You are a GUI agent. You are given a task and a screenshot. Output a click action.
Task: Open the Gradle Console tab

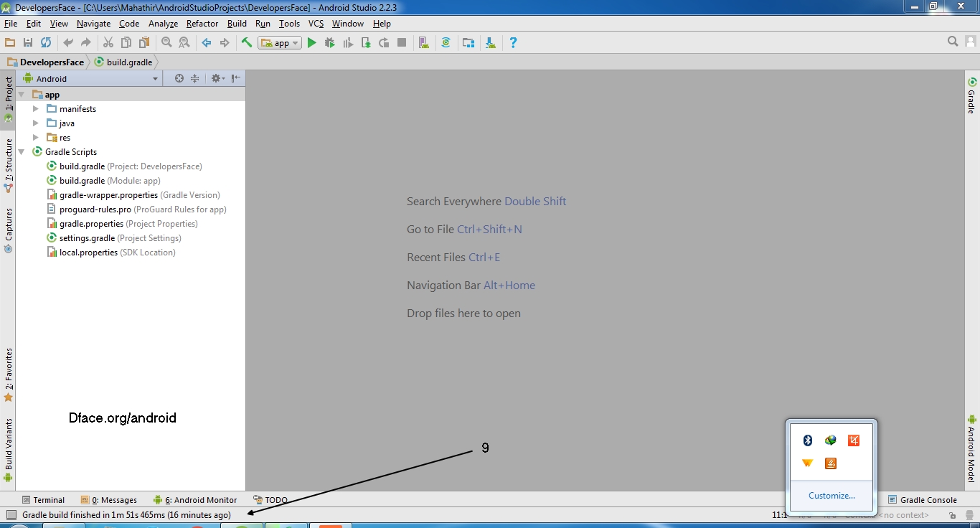(x=923, y=500)
